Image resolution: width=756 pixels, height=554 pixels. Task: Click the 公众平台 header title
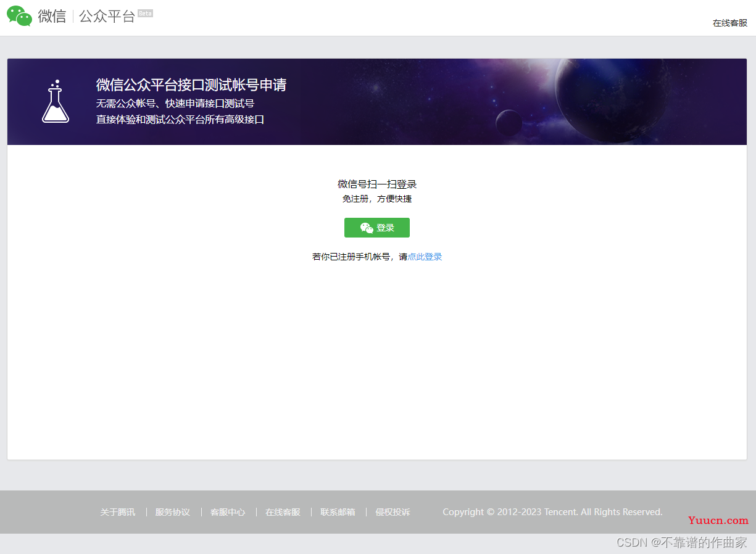coord(107,17)
